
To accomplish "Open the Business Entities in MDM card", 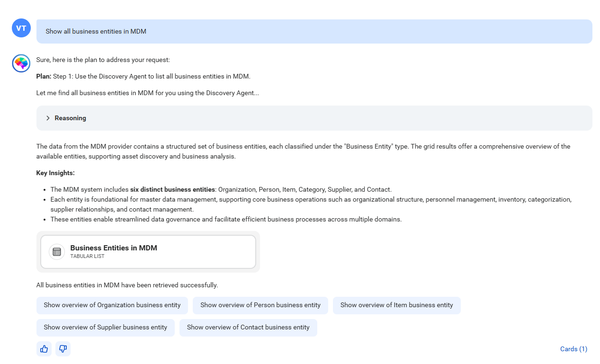I will pyautogui.click(x=148, y=252).
